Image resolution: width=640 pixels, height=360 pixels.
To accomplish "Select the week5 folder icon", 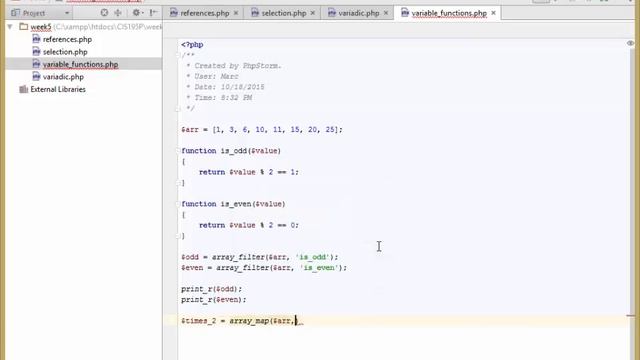I will 24,27.
